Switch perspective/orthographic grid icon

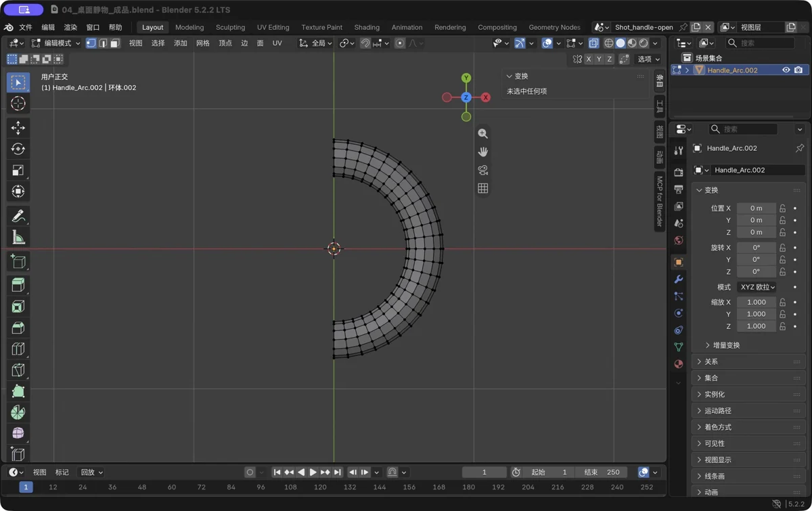tap(482, 189)
